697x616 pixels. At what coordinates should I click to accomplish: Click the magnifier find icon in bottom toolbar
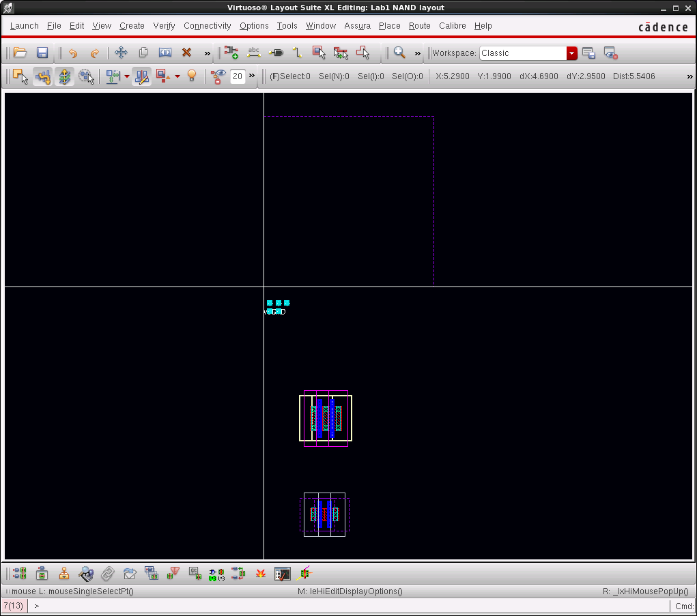pyautogui.click(x=86, y=574)
